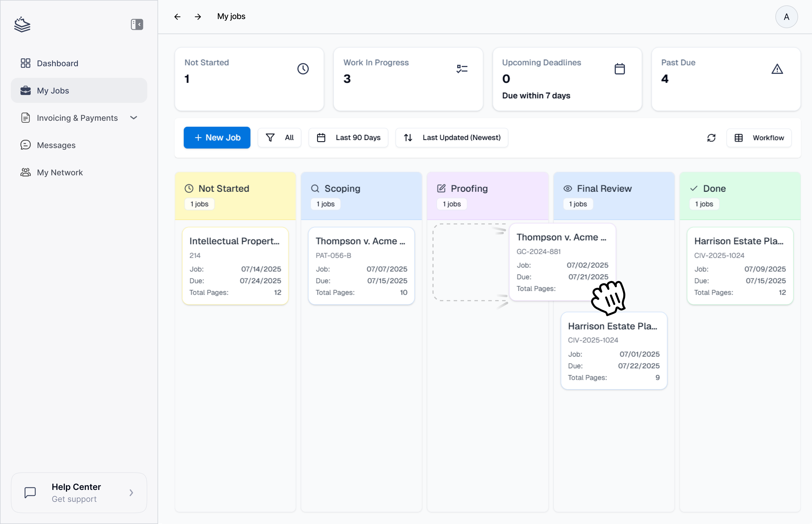Click the refresh icon near Workflow button
812x524 pixels.
point(712,138)
